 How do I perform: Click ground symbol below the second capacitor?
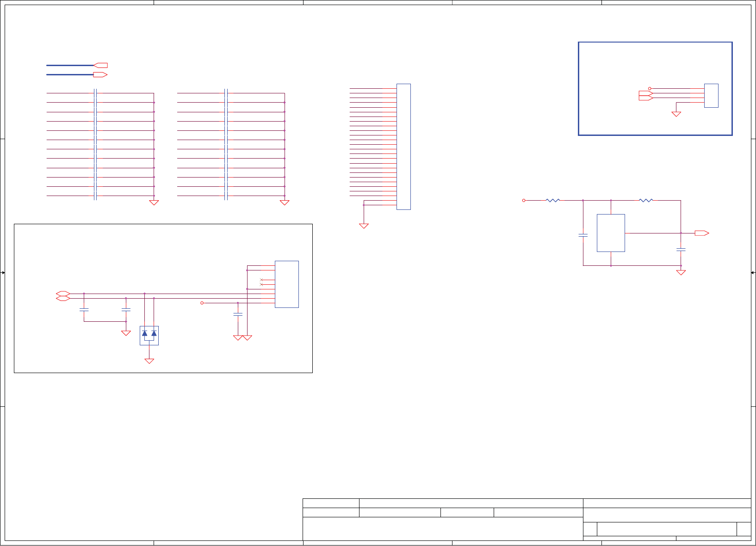pos(126,333)
